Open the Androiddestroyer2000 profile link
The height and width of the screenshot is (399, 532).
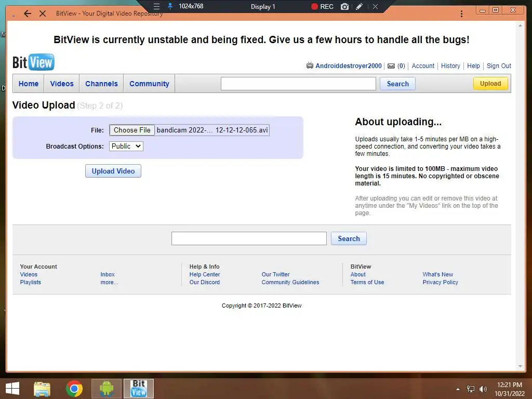[349, 66]
